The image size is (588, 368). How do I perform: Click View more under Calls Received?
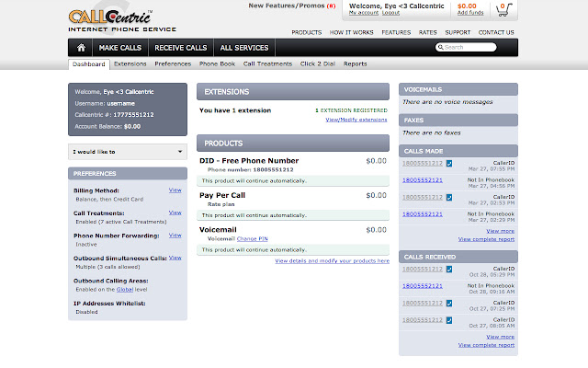[x=500, y=337]
